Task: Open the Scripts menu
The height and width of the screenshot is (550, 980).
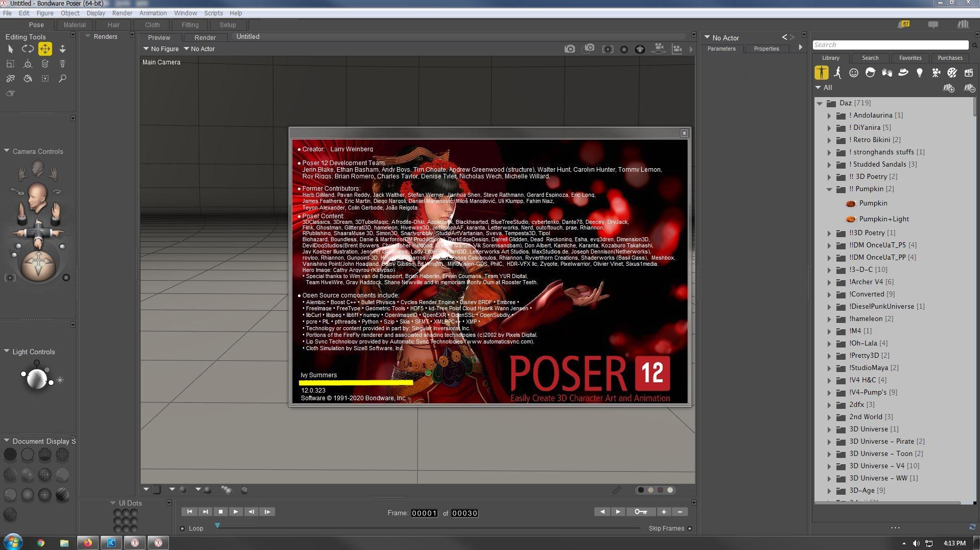Action: 213,13
